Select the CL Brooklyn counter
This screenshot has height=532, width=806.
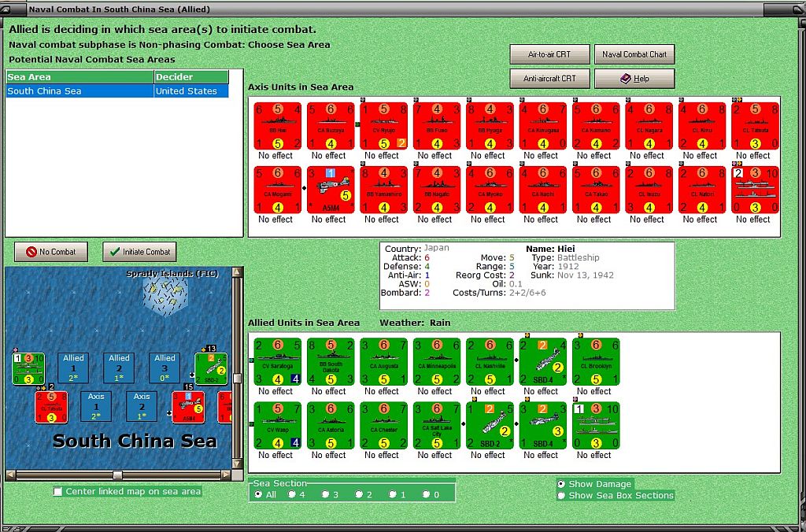point(596,362)
